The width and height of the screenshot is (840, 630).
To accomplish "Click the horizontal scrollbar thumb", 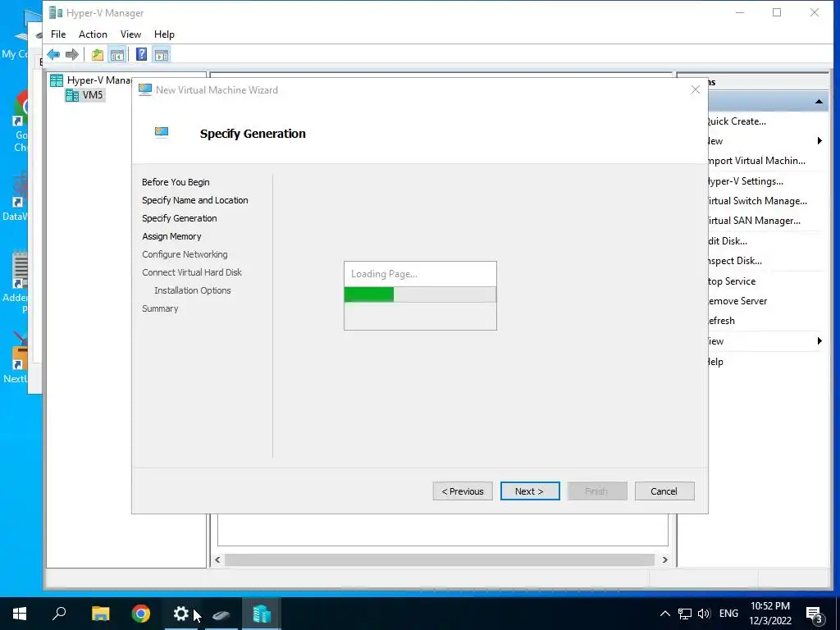I will (x=440, y=559).
